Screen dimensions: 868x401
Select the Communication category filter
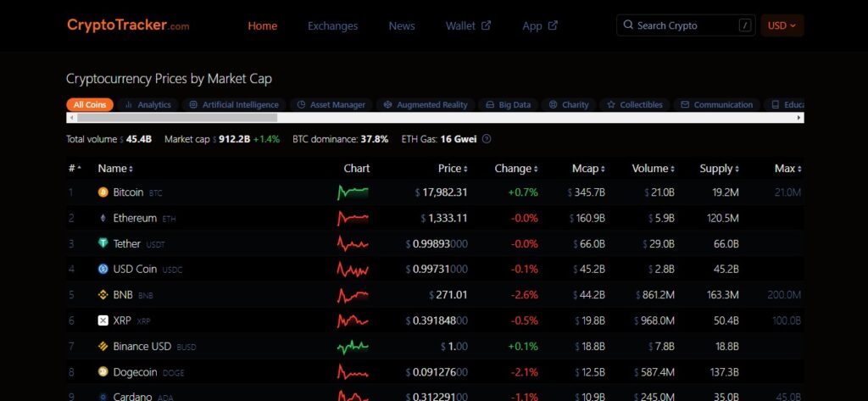click(x=717, y=104)
